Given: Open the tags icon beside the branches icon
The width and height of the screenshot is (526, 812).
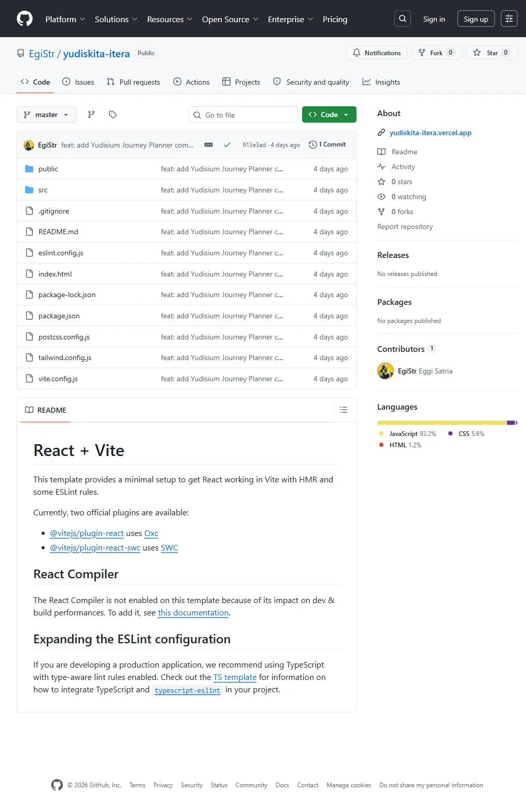Looking at the screenshot, I should [113, 115].
